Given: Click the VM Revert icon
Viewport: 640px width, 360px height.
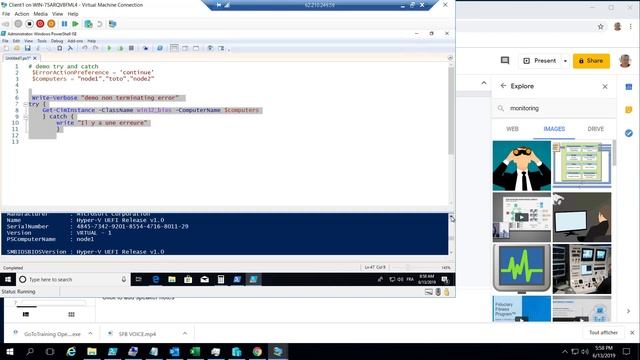Looking at the screenshot, I should click(x=99, y=24).
